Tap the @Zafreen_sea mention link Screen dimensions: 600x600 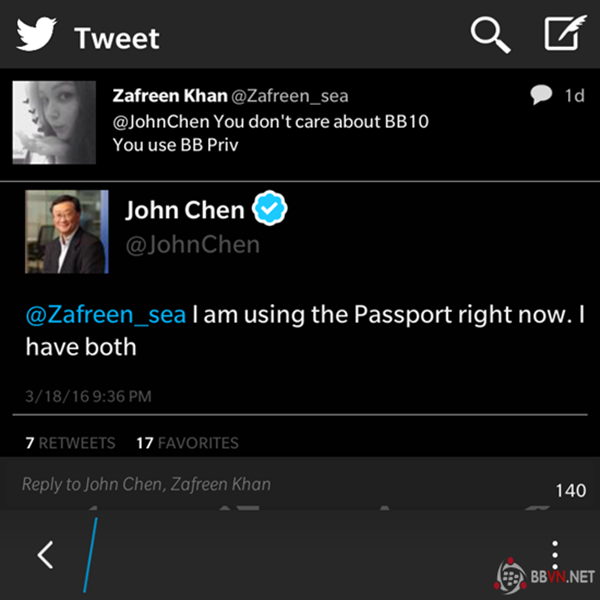tap(106, 315)
